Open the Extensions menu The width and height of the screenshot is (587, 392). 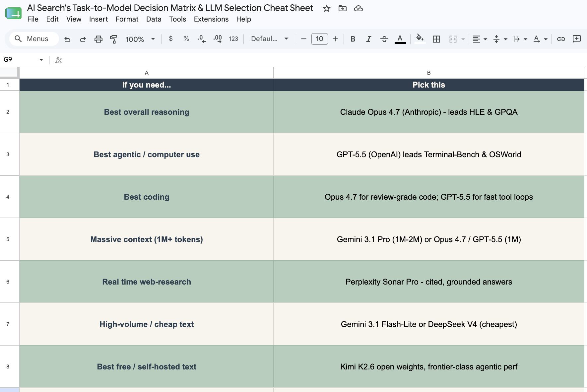tap(211, 19)
